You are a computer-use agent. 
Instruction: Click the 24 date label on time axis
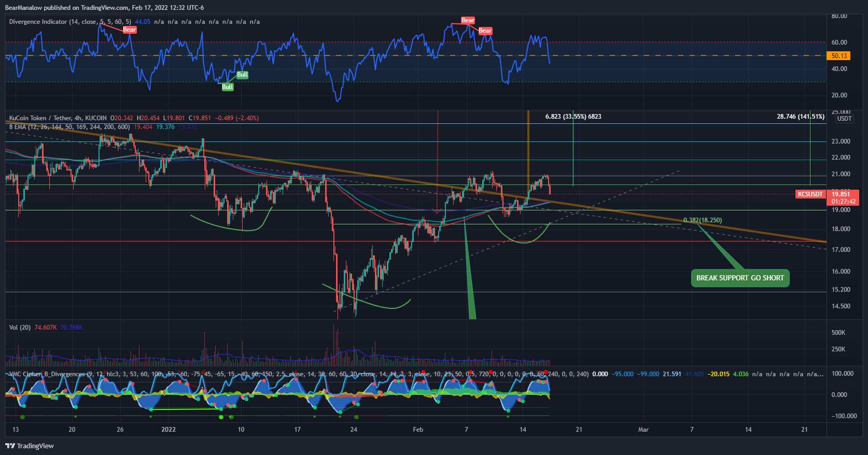point(354,430)
